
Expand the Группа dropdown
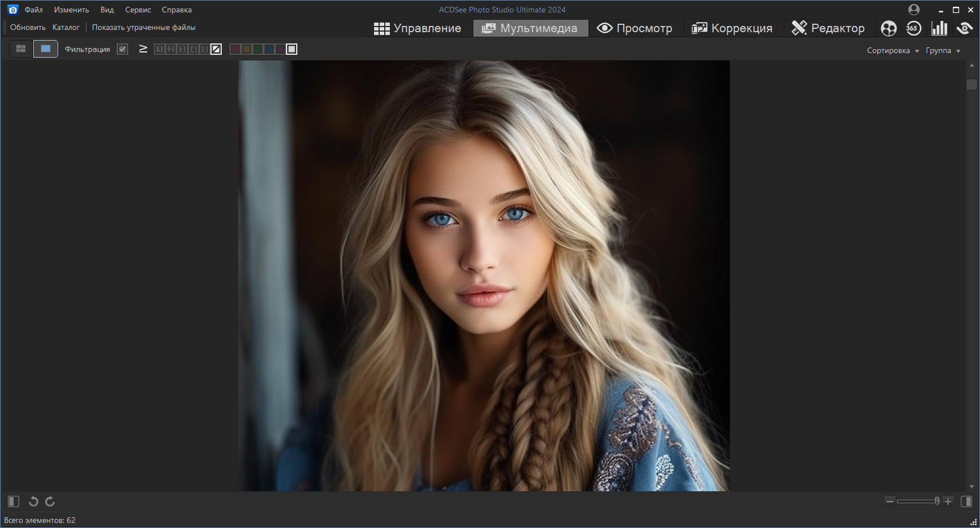[x=943, y=51]
